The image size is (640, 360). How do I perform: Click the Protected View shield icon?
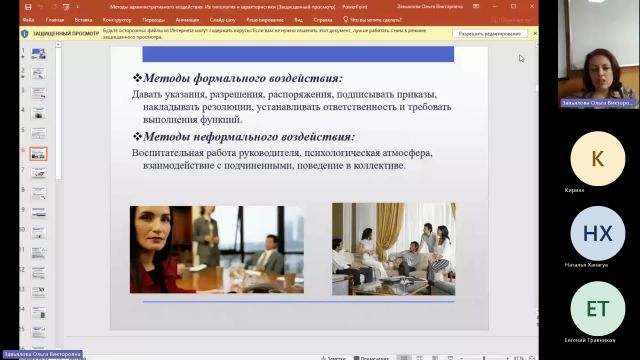(x=24, y=33)
